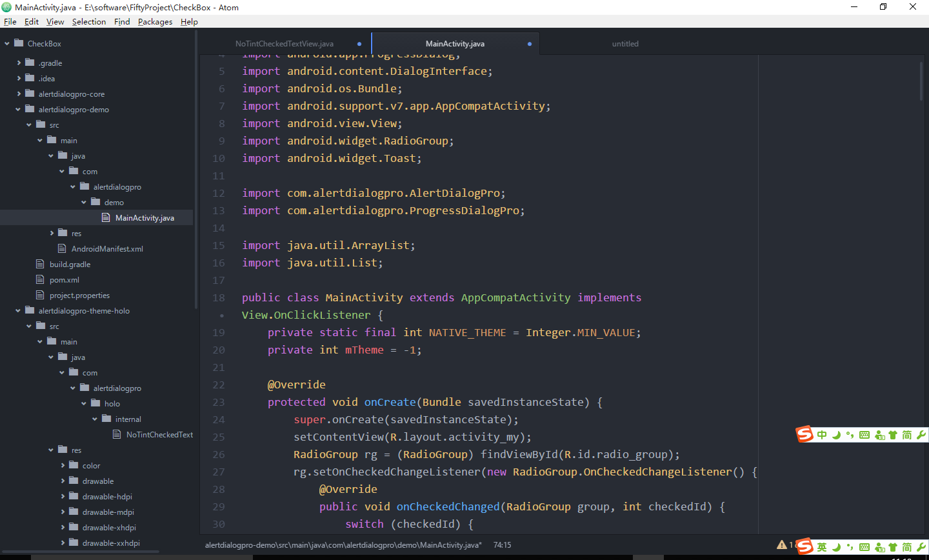This screenshot has width=929, height=560.
Task: Open soft keyboard icon on the 英 Sogou bar
Action: coord(864,547)
